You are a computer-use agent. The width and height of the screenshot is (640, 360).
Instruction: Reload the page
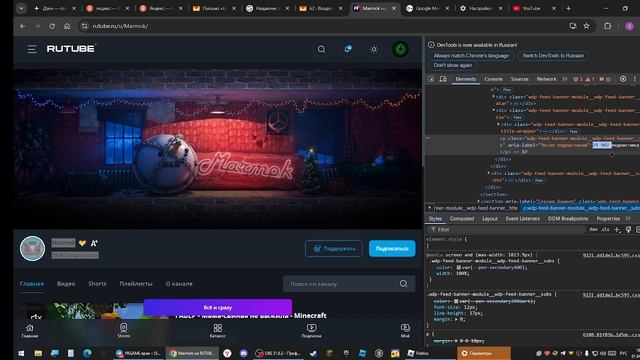(52, 26)
